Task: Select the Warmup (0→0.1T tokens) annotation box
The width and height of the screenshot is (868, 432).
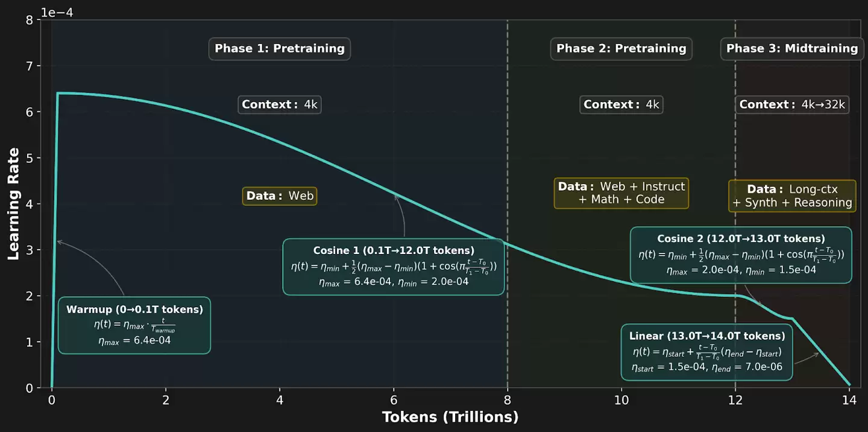Action: (x=134, y=325)
